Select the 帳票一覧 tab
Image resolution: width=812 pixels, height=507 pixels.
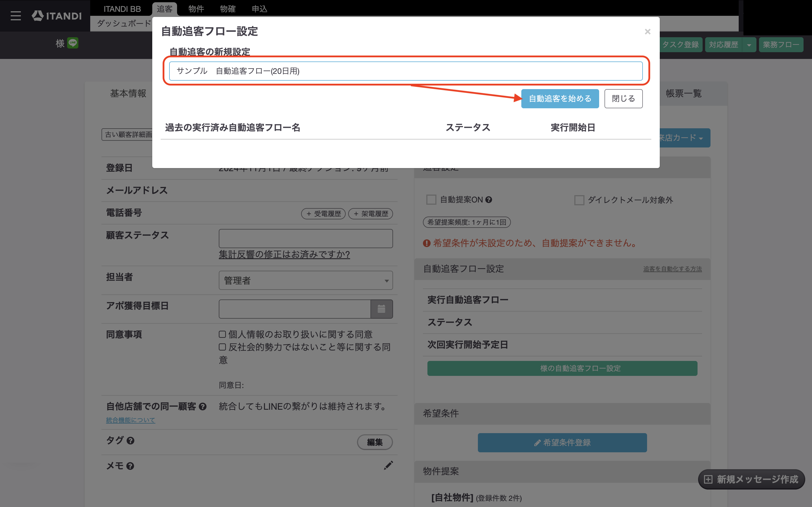click(x=684, y=93)
